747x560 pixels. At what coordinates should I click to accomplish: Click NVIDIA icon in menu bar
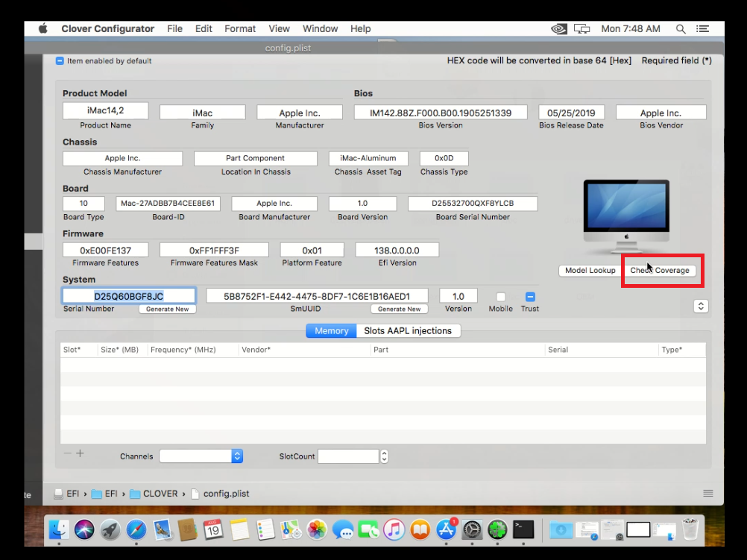click(x=559, y=29)
